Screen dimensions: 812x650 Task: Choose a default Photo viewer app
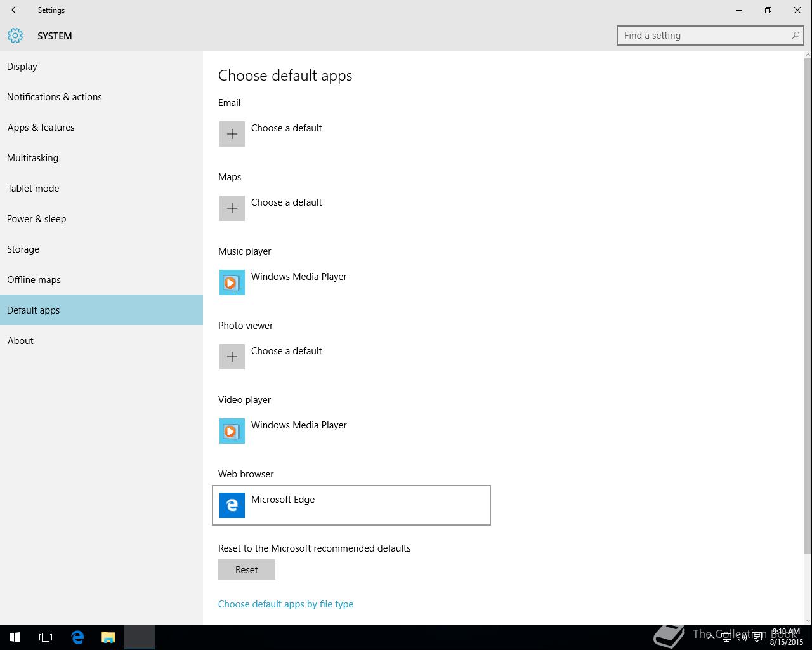point(351,357)
